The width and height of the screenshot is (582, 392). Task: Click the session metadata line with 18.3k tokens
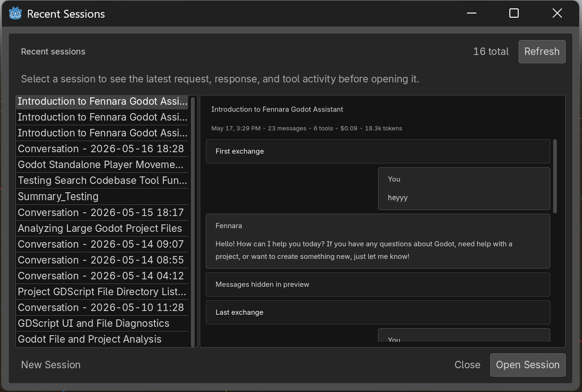[306, 128]
